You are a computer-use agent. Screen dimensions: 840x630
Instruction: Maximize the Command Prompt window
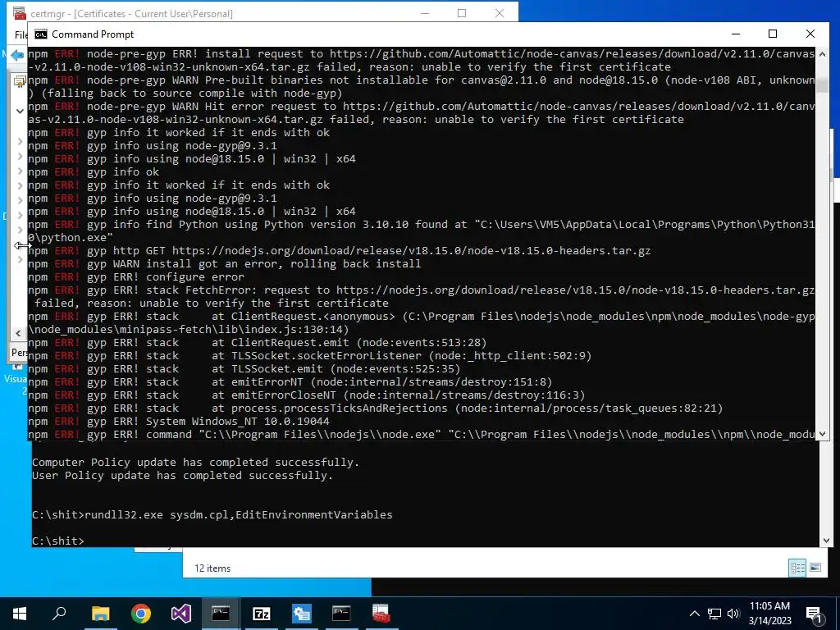point(773,34)
